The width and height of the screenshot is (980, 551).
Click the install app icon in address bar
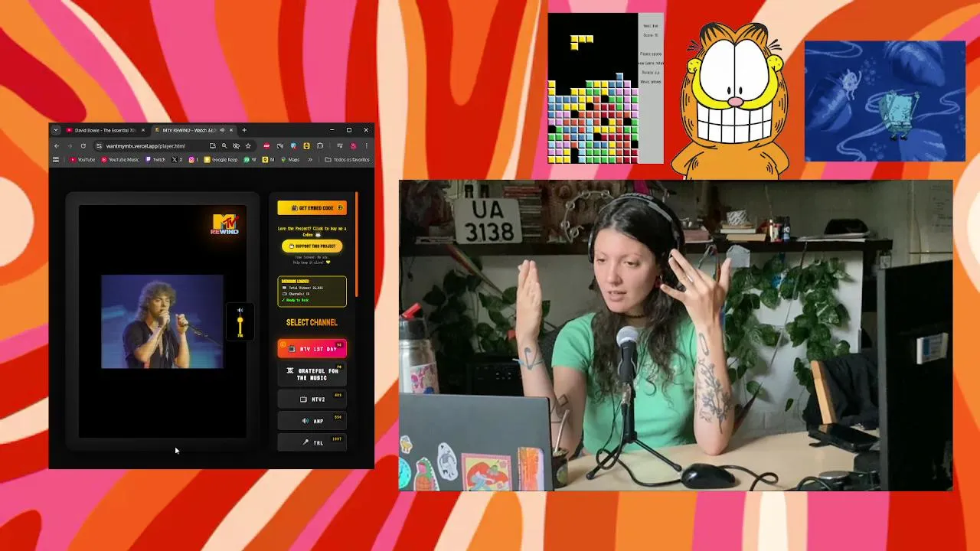click(212, 145)
